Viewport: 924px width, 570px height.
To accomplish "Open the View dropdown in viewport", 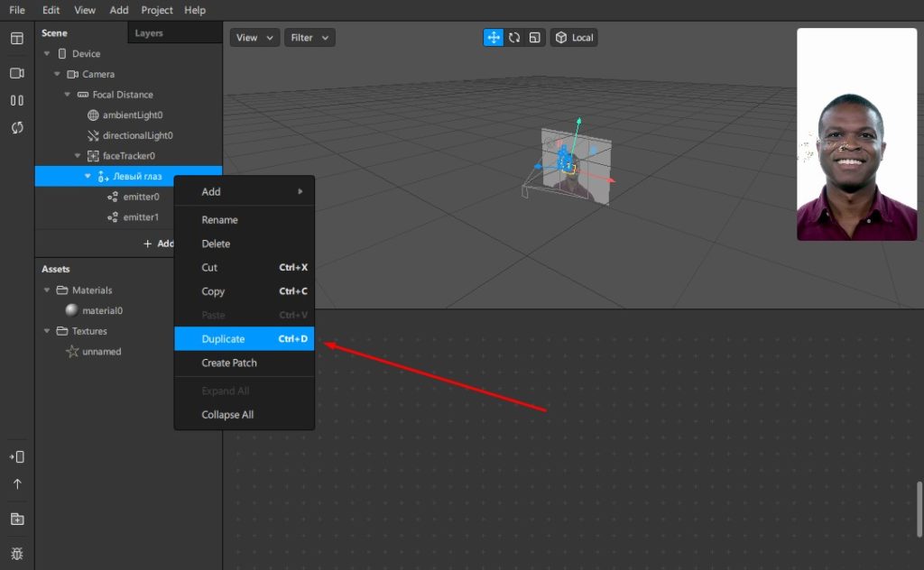I will 254,38.
